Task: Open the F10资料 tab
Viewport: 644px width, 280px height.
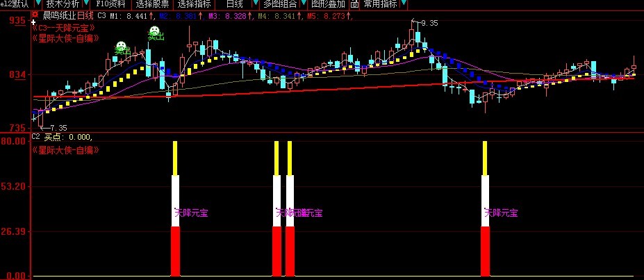Action: click(111, 4)
